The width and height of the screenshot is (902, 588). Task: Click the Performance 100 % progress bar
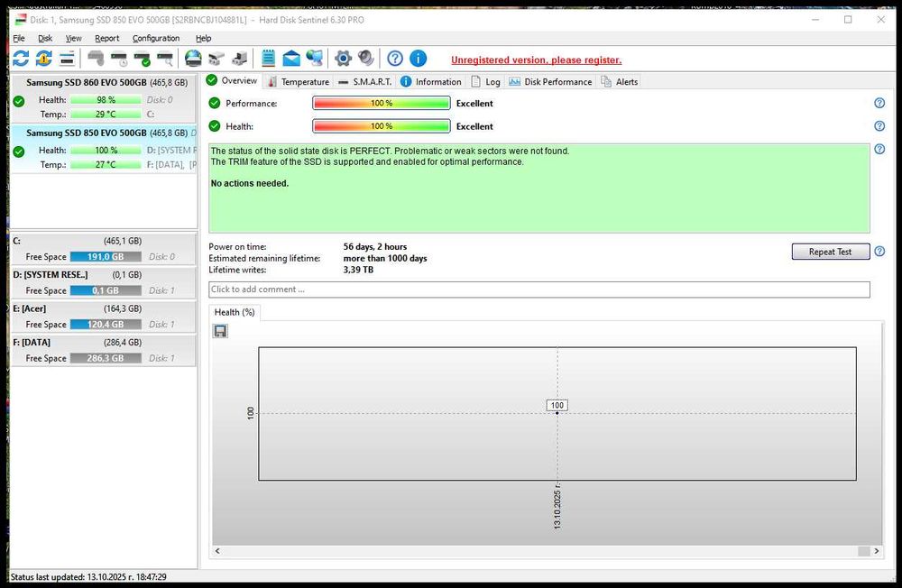[x=382, y=103]
